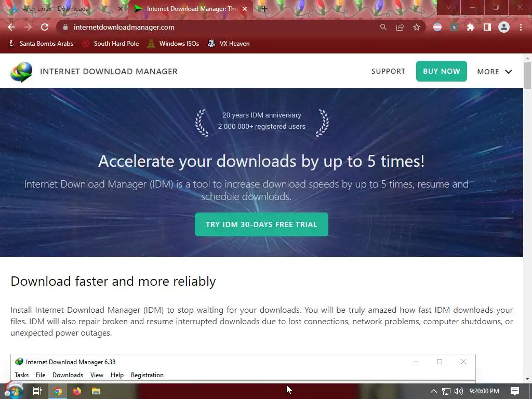The height and width of the screenshot is (399, 532).
Task: Open the Windows Start menu
Action: 14,391
